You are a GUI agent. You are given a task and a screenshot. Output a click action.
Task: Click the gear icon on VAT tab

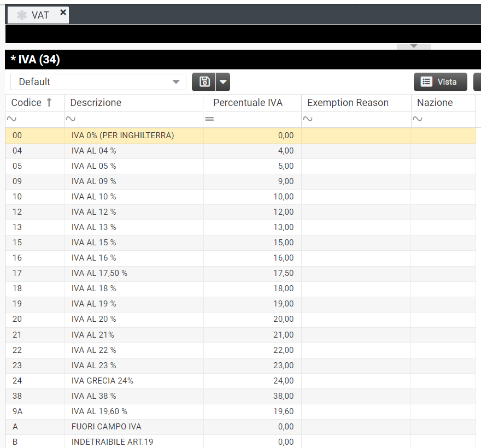[22, 15]
